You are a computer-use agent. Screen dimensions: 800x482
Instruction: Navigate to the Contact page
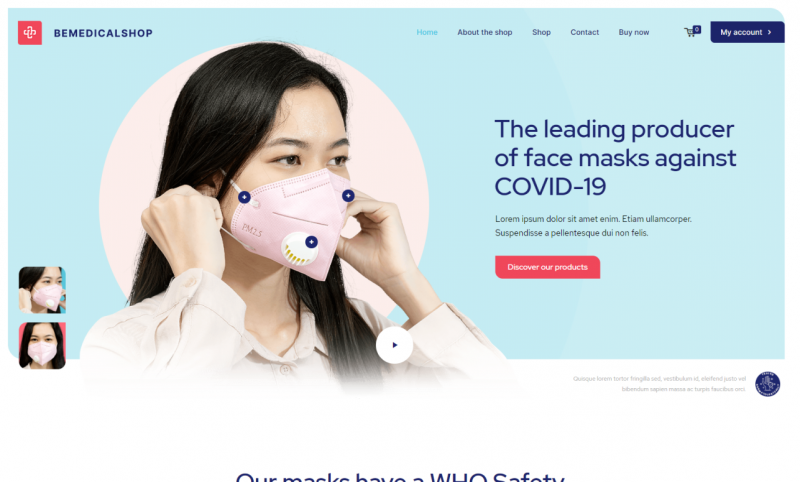(x=585, y=32)
